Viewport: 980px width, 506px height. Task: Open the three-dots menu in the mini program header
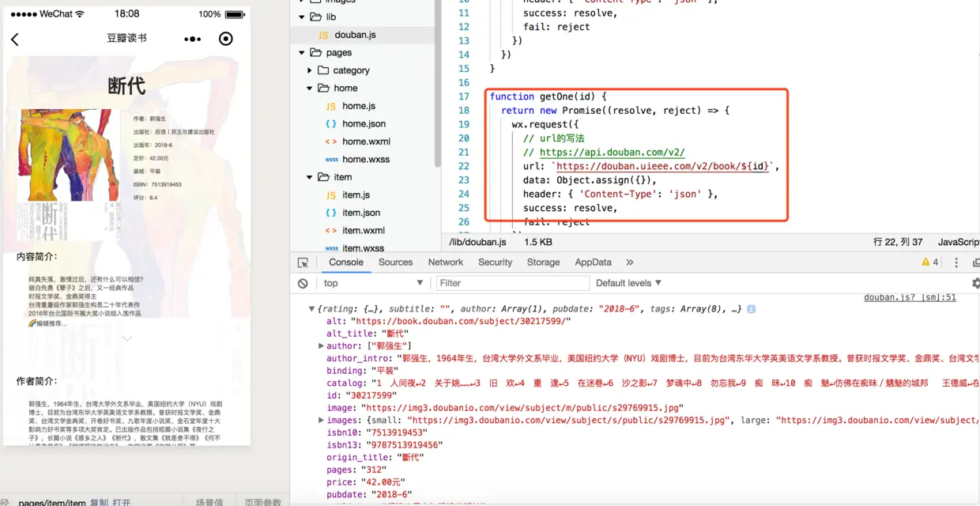[192, 39]
